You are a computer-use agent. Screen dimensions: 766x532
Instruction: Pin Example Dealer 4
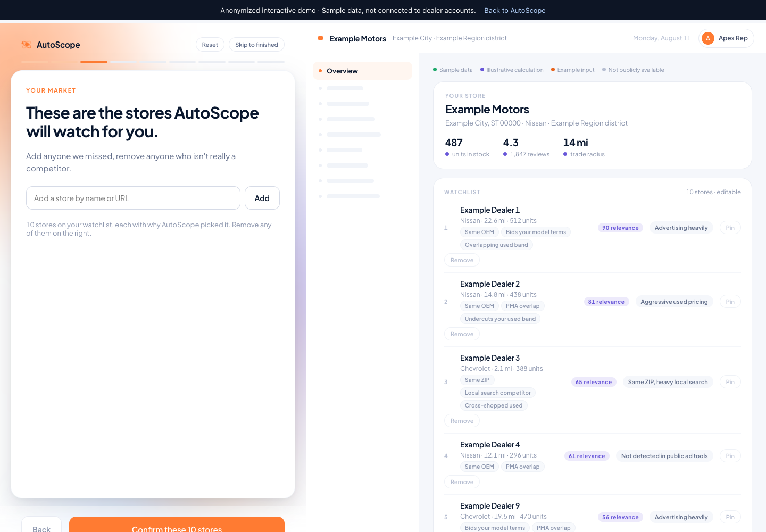pyautogui.click(x=730, y=456)
